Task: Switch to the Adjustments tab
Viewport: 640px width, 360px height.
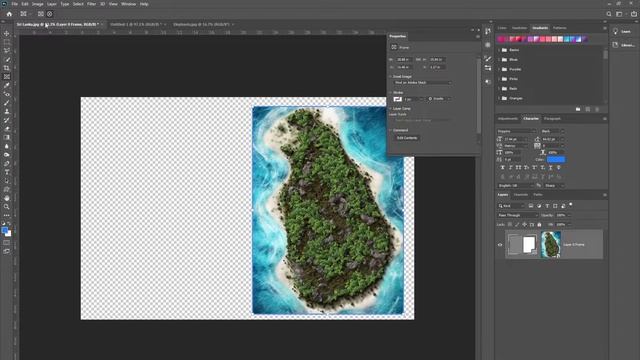Action: click(507, 119)
